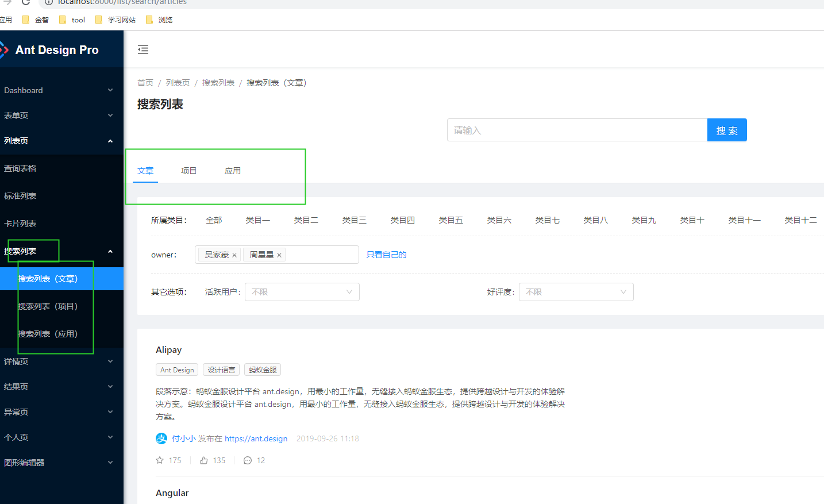Toggle category filter 类目五
Image resolution: width=824 pixels, height=504 pixels.
[x=451, y=220]
